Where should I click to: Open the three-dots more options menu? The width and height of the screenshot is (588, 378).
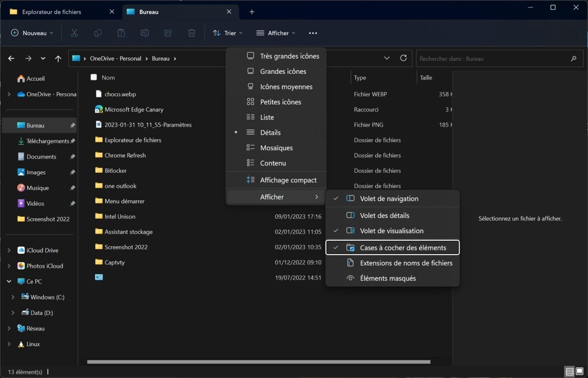(x=313, y=33)
